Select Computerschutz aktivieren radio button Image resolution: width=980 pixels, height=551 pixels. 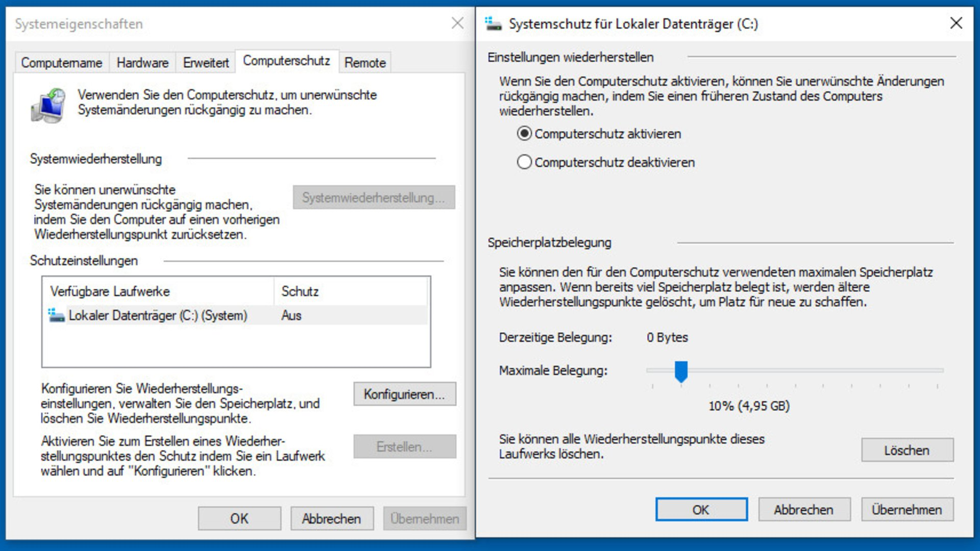point(524,134)
